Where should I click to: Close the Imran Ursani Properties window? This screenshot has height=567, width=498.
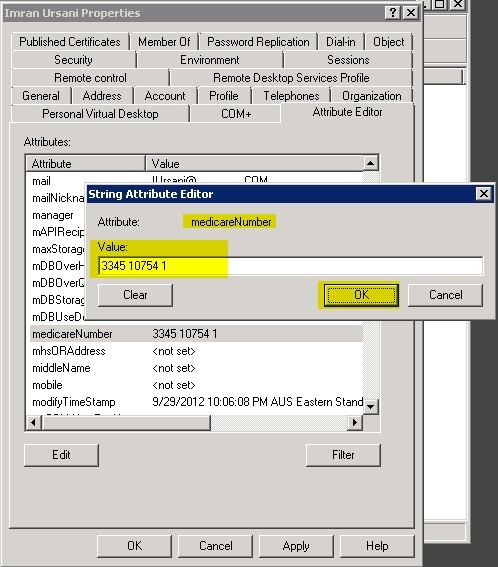click(x=411, y=13)
